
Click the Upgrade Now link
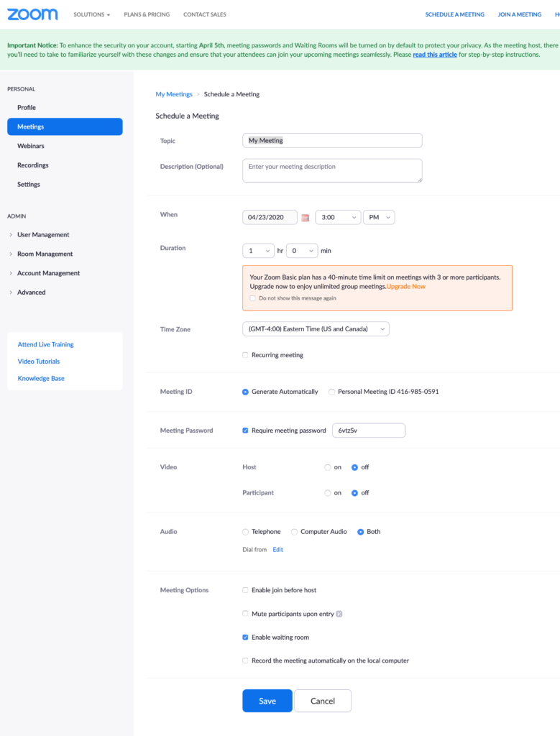click(x=406, y=286)
